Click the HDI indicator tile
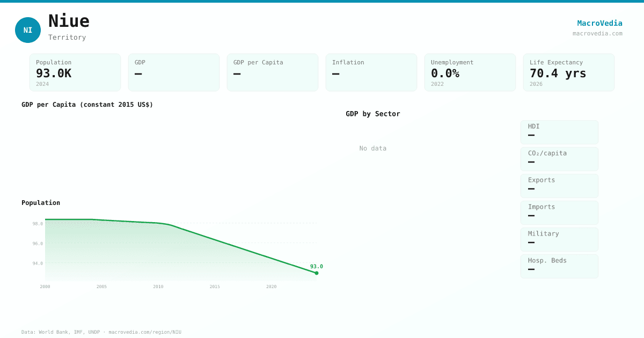644x338 pixels. coord(559,132)
